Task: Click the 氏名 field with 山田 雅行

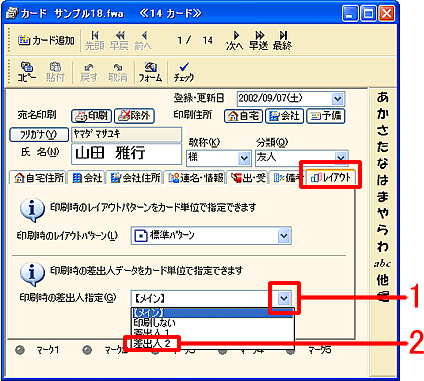Action: tap(126, 154)
